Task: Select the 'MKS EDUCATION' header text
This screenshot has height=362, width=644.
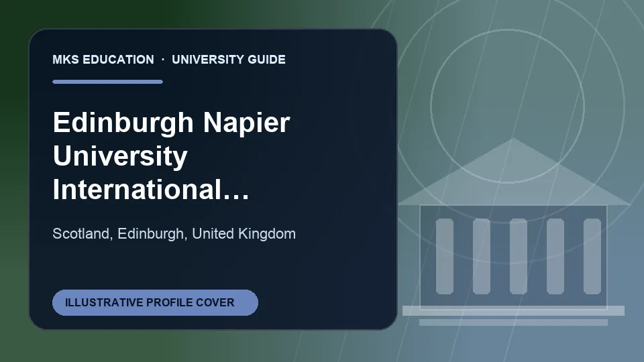Action: point(103,60)
